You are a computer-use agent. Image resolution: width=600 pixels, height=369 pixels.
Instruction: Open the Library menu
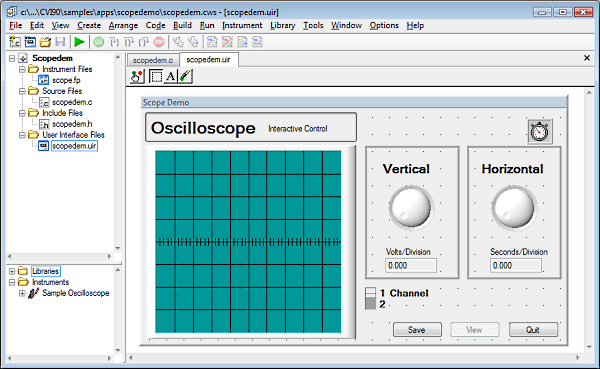click(x=283, y=26)
